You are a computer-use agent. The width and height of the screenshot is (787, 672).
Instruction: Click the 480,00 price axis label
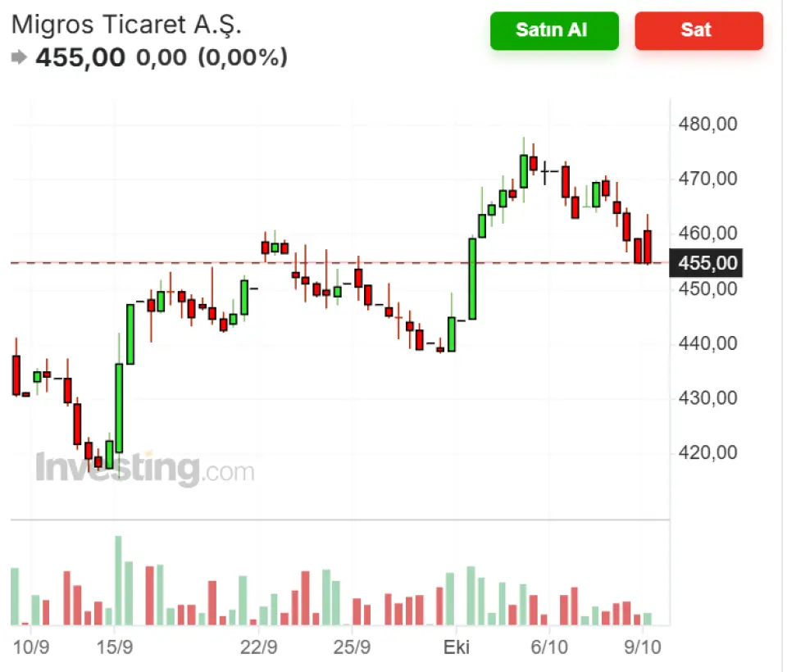tap(708, 125)
